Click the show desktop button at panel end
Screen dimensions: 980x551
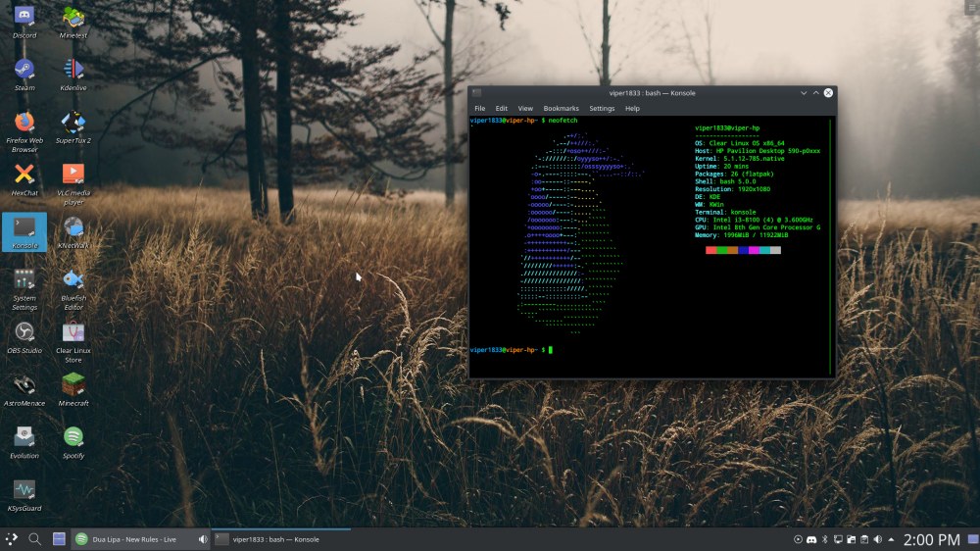[973, 539]
